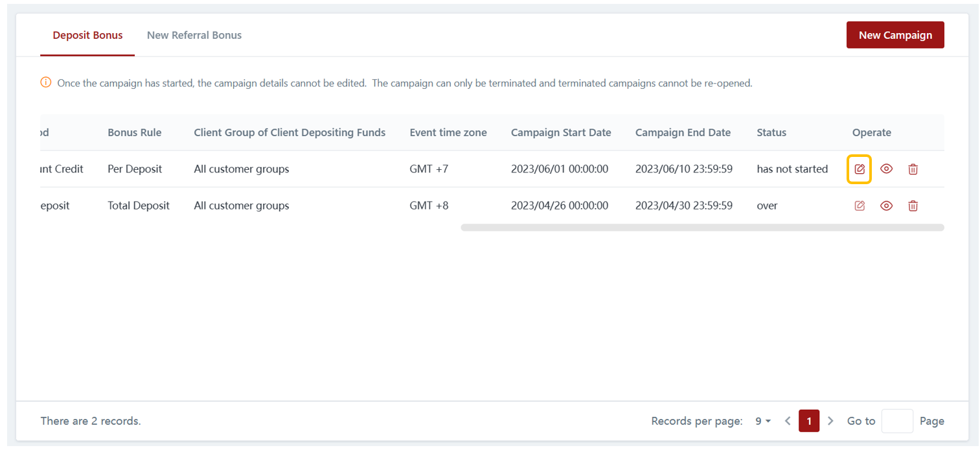
Task: Click end date 2023/06/10 23:59:59
Action: click(684, 169)
